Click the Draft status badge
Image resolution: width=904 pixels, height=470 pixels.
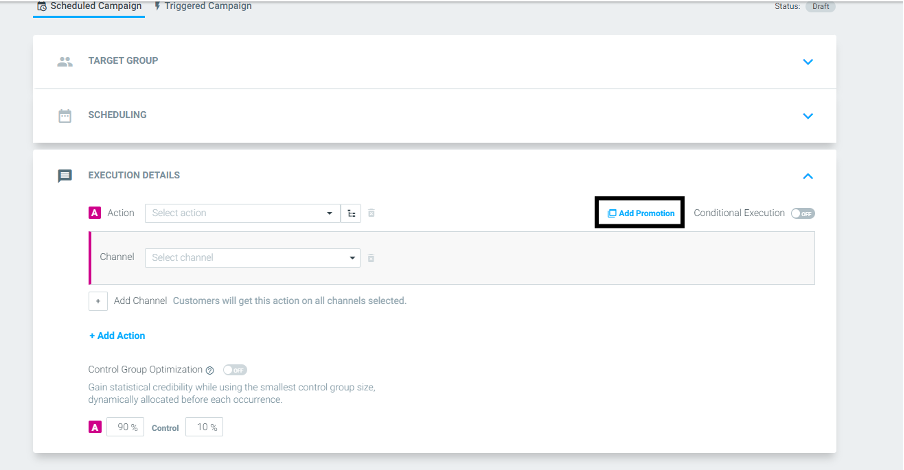coord(820,6)
